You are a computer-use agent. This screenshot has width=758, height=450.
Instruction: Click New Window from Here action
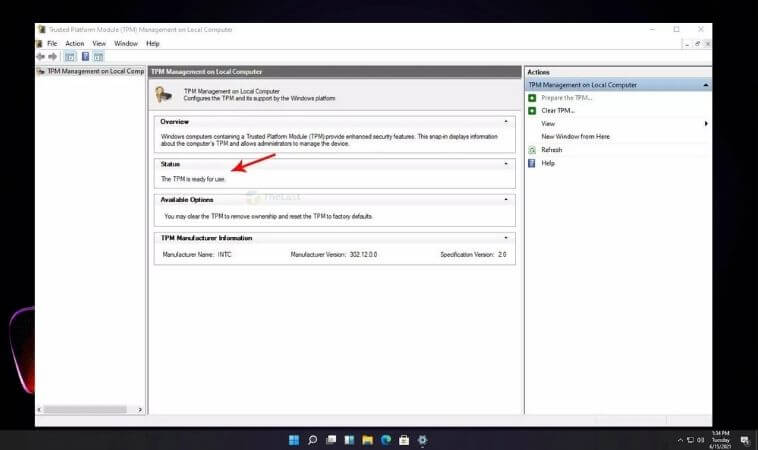[x=575, y=136]
